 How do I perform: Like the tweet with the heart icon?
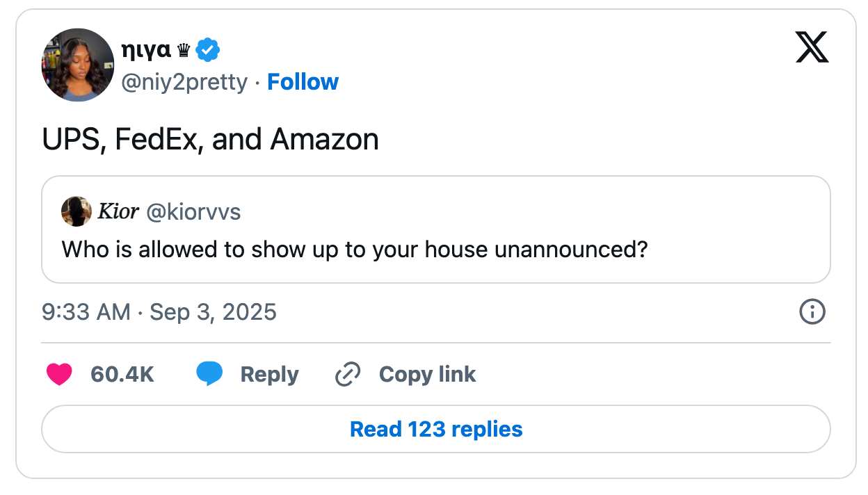coord(60,374)
